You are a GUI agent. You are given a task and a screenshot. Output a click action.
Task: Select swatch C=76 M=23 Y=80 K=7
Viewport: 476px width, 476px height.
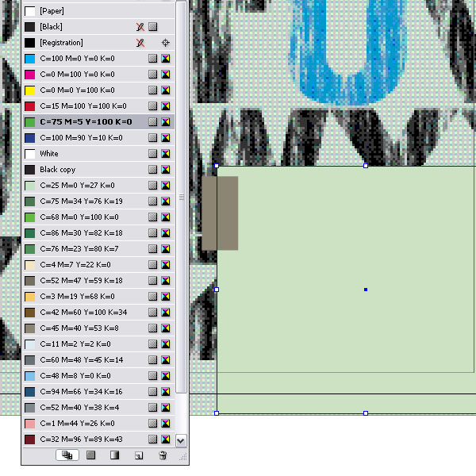(x=98, y=248)
